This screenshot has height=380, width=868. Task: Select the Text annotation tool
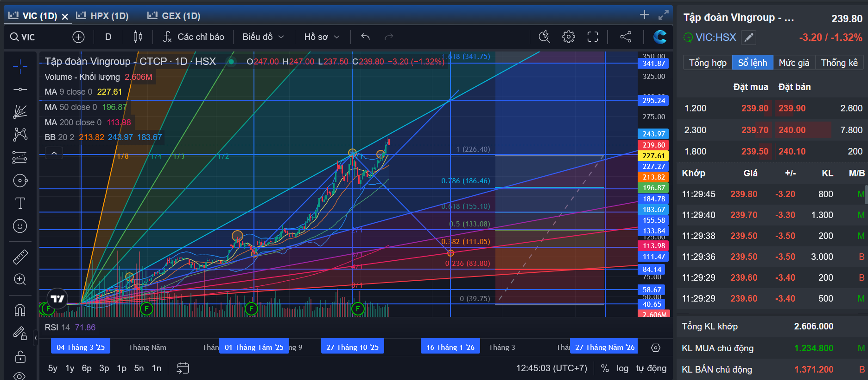20,203
